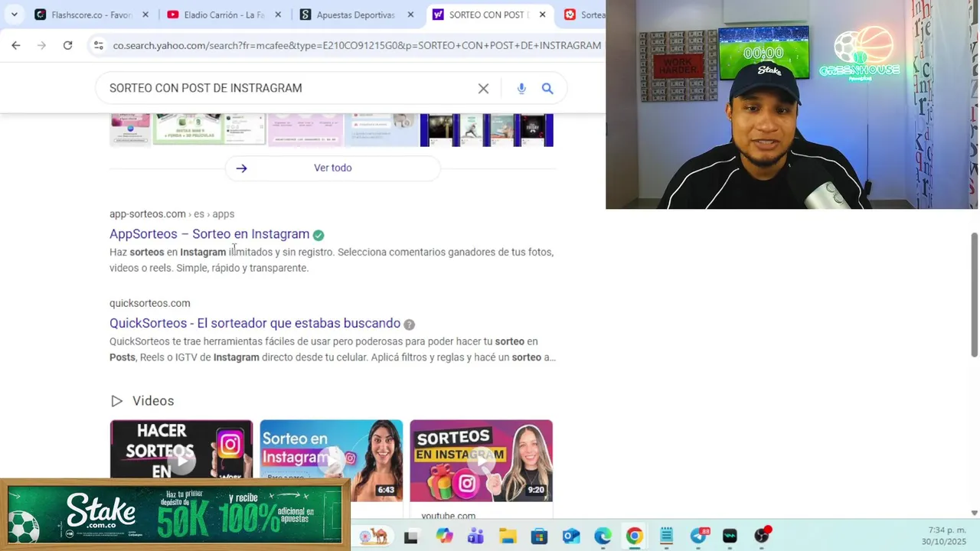The image size is (980, 551).
Task: Open Notepad from the taskbar
Action: tap(666, 536)
